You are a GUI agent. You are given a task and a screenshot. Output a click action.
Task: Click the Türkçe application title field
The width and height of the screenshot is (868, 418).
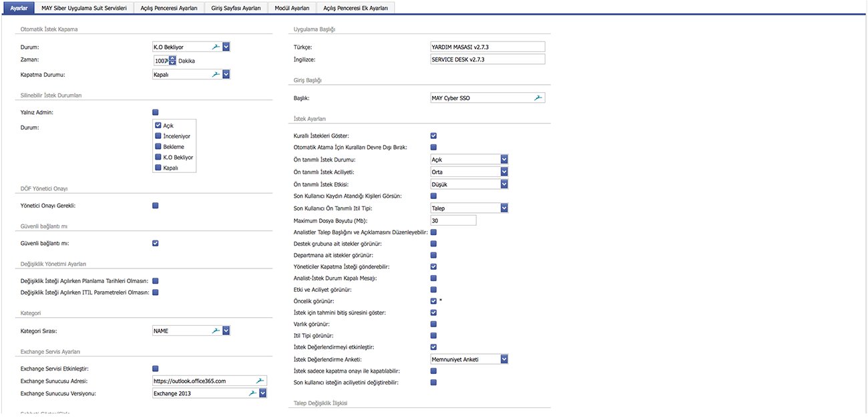488,47
